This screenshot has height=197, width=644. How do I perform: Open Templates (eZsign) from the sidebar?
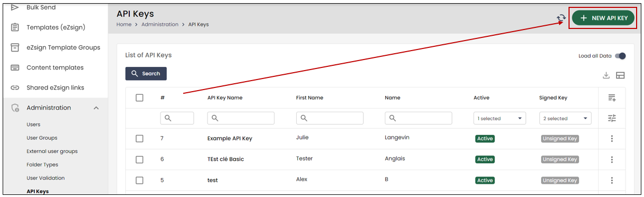coord(55,27)
